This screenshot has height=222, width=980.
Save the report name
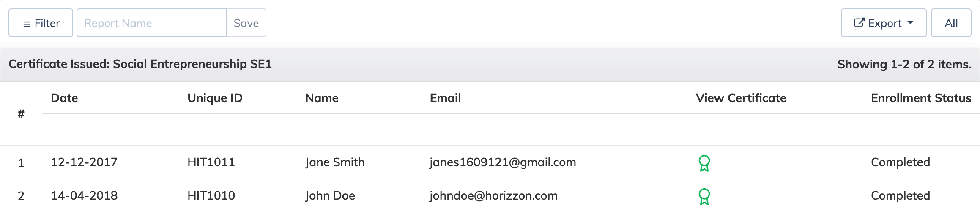pos(246,23)
